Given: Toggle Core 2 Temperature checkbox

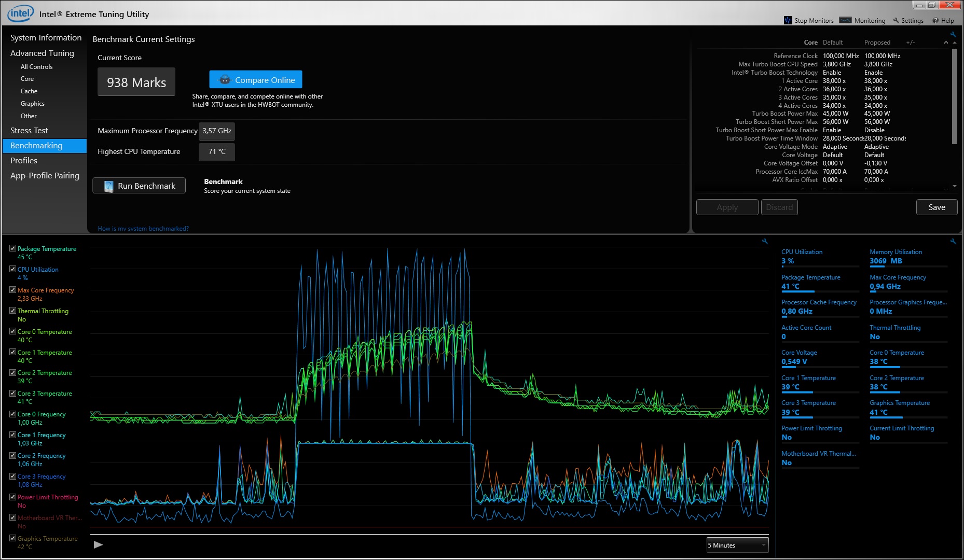Looking at the screenshot, I should point(12,372).
